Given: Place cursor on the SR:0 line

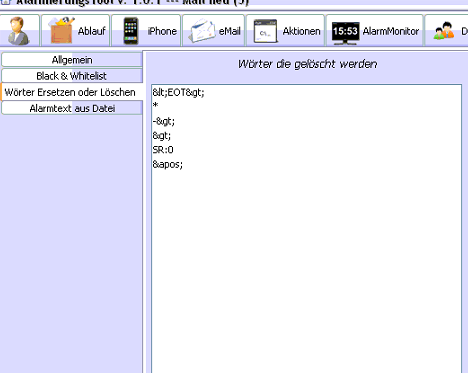Looking at the screenshot, I should (x=163, y=150).
